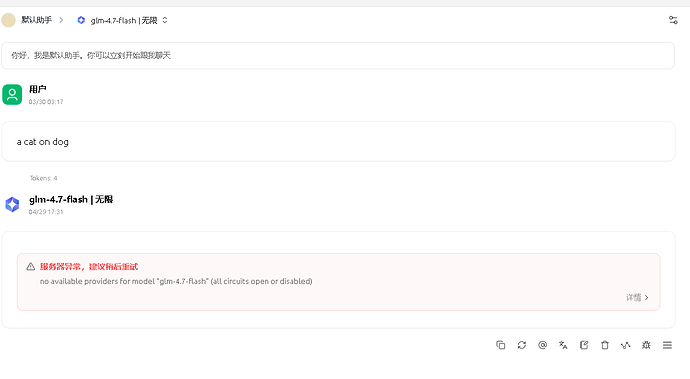690x379 pixels.
Task: Click the red server error heading
Action: coord(89,267)
